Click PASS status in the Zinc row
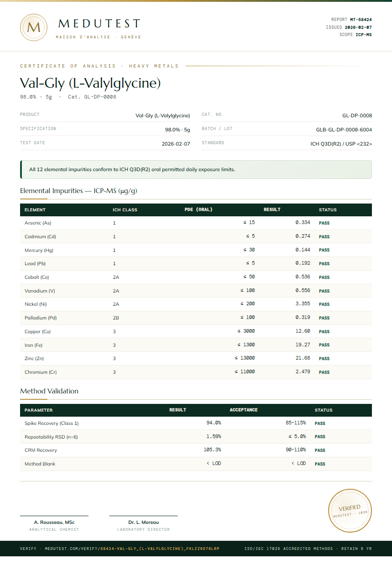The image size is (392, 570). 324,359
